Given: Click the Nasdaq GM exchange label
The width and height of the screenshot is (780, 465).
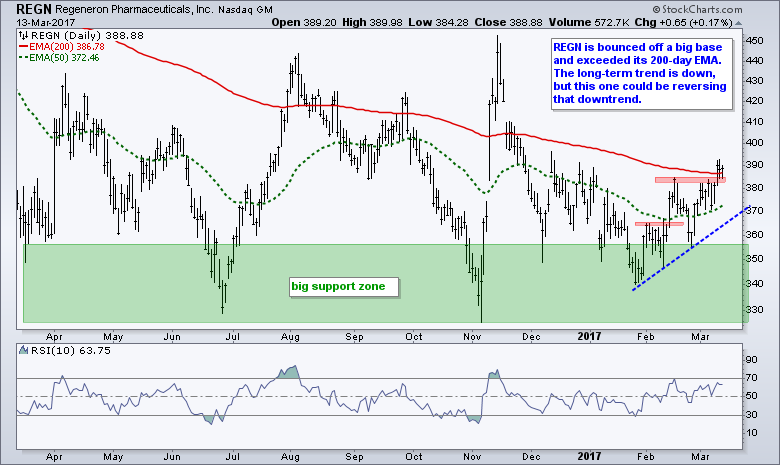Looking at the screenshot, I should [246, 10].
